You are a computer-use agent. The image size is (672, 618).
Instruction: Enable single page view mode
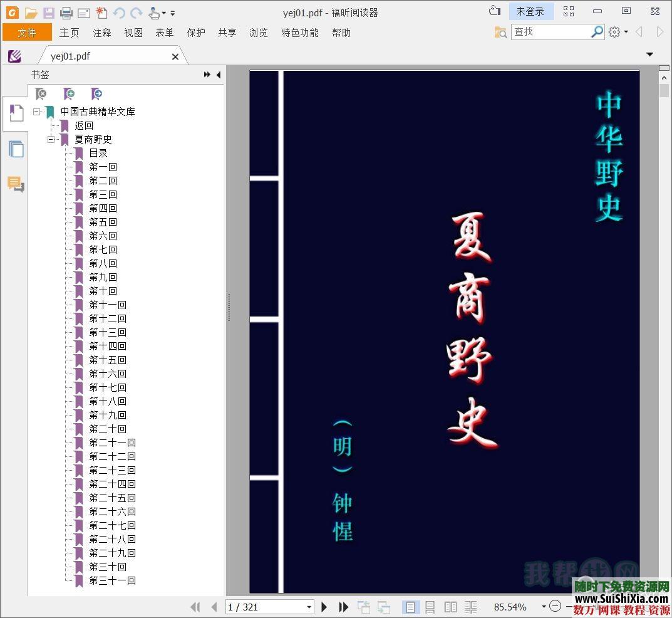click(410, 607)
